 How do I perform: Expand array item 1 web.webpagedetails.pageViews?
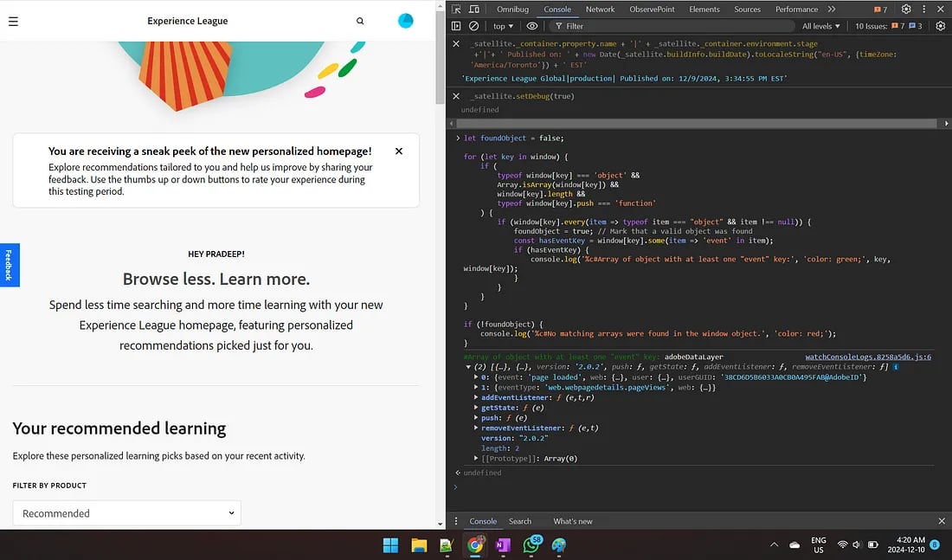pyautogui.click(x=477, y=388)
